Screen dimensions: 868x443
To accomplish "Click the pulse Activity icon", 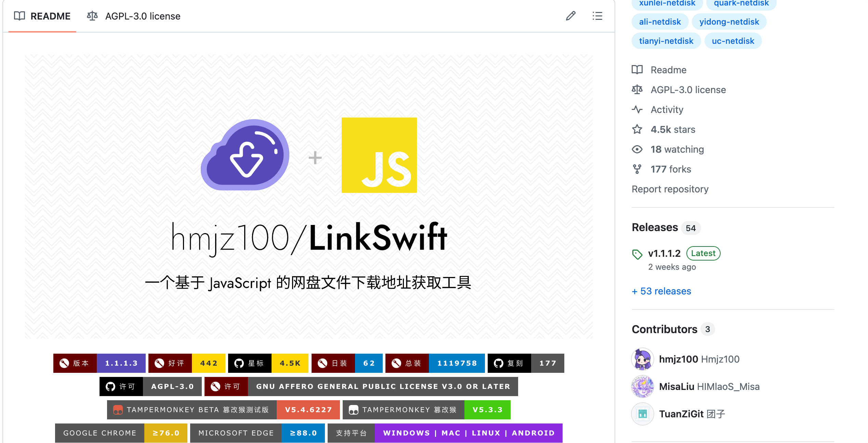I will (637, 110).
